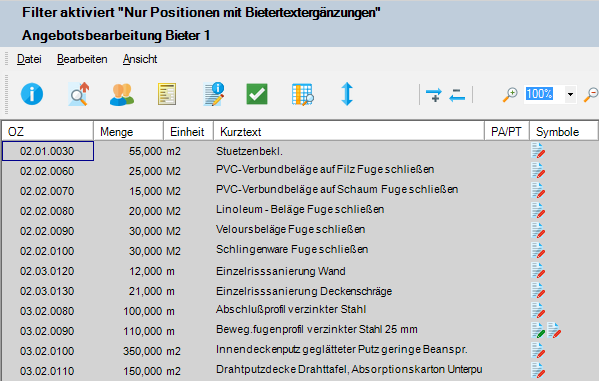599x381 pixels.
Task: Click the PA/PT column header
Action: click(507, 131)
